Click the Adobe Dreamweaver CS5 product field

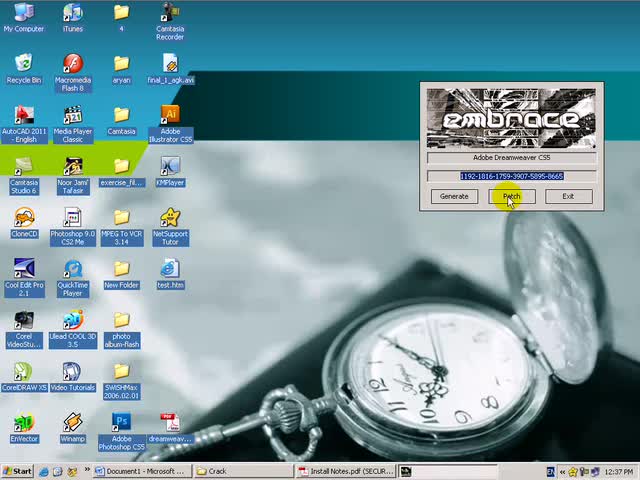(511, 158)
